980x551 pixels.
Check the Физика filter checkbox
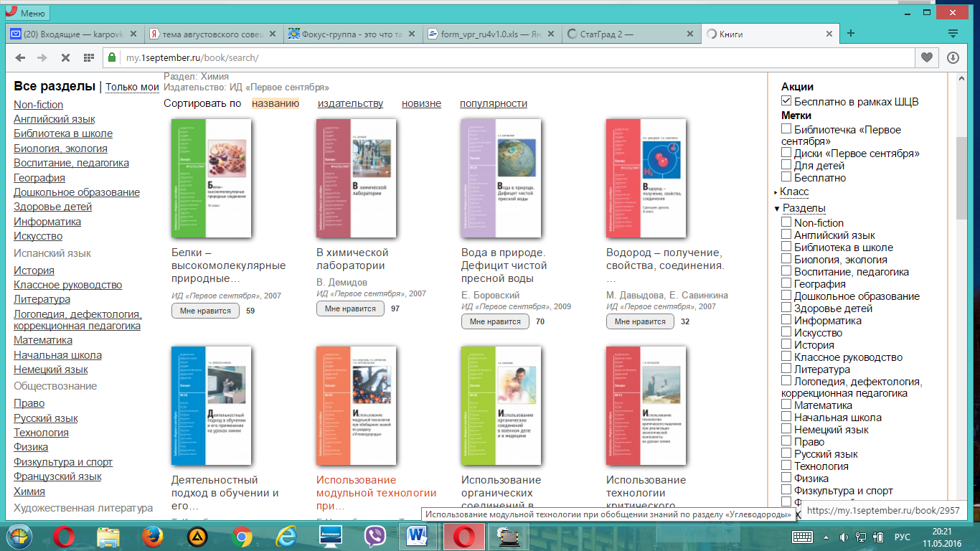[786, 478]
